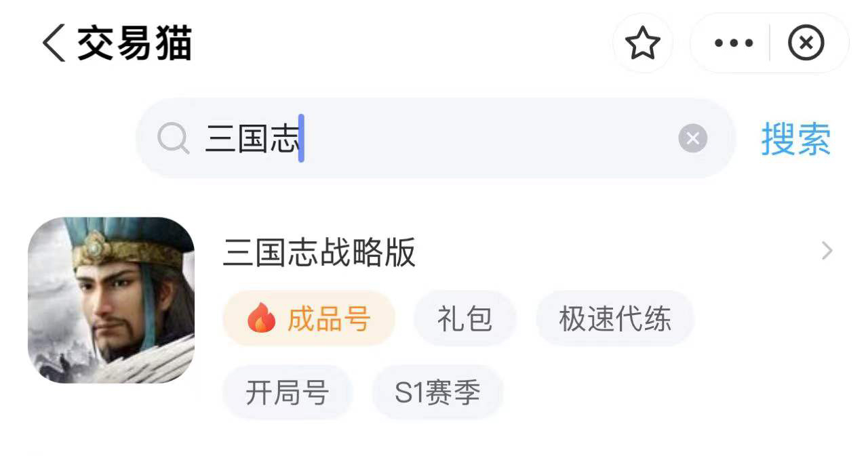The image size is (868, 456).
Task: Clear the search text with gray X
Action: [692, 139]
